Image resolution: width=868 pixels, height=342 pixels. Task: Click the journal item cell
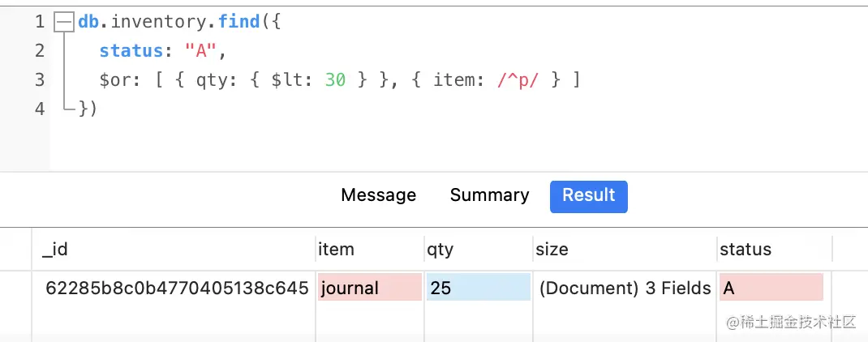coord(369,288)
